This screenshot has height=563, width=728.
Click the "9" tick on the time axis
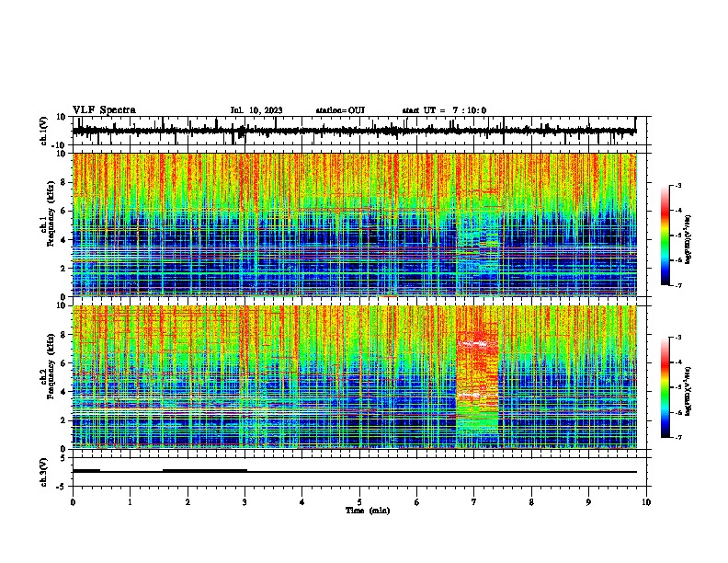(x=588, y=502)
